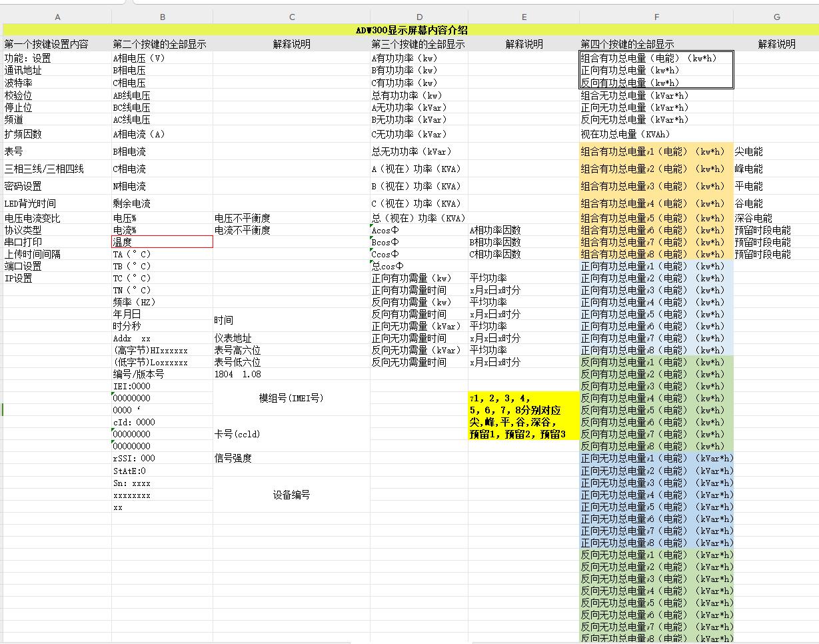Image resolution: width=819 pixels, height=644 pixels.
Task: Click the rSSI: 000 cell
Action: (162, 458)
